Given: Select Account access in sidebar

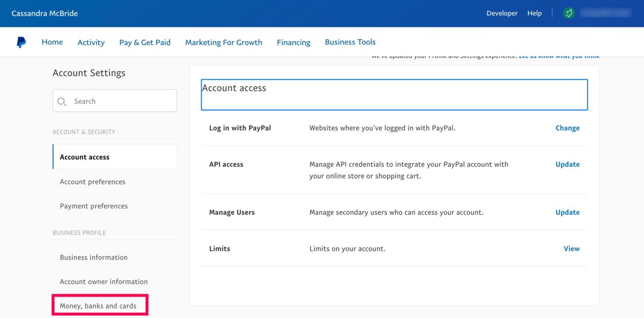Looking at the screenshot, I should pos(115,157).
